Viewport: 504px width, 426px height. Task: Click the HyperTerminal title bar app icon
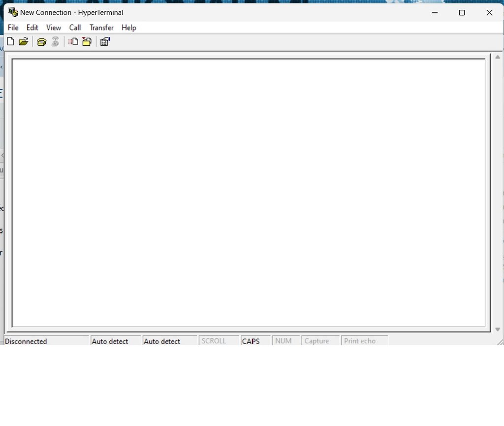pyautogui.click(x=13, y=12)
